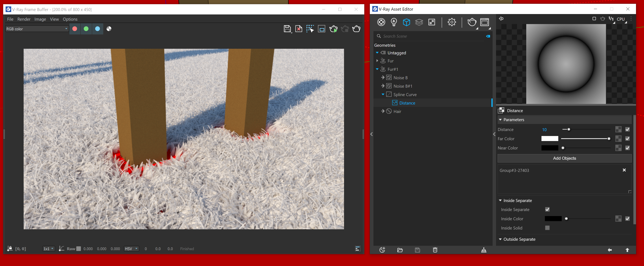Show Frame Buffer window icon in Asset Editor

pos(484,22)
